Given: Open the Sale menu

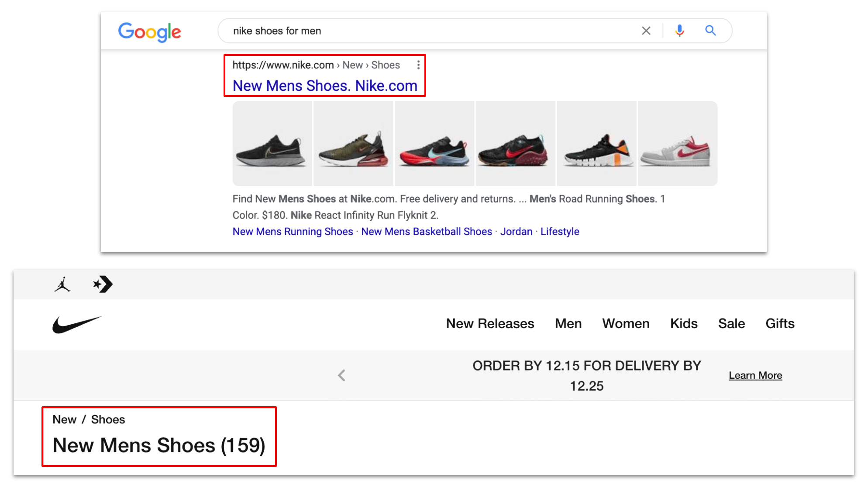Looking at the screenshot, I should pyautogui.click(x=731, y=323).
